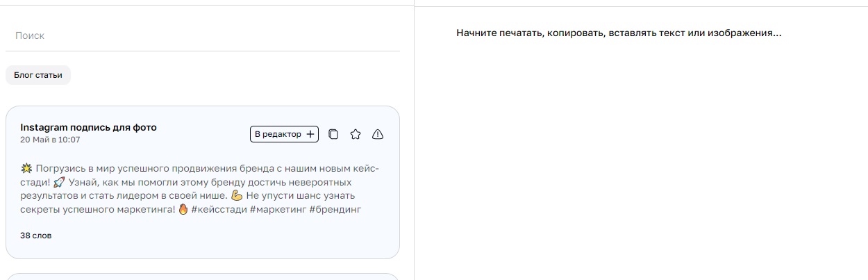
Task: Click the generated caption text starting with Погрузись
Action: tap(200, 188)
